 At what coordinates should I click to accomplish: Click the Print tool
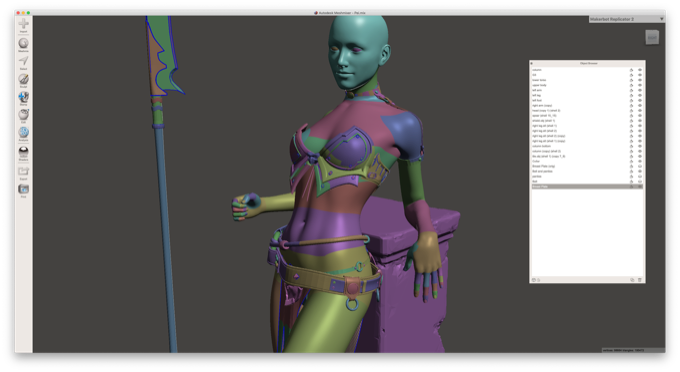pos(23,191)
